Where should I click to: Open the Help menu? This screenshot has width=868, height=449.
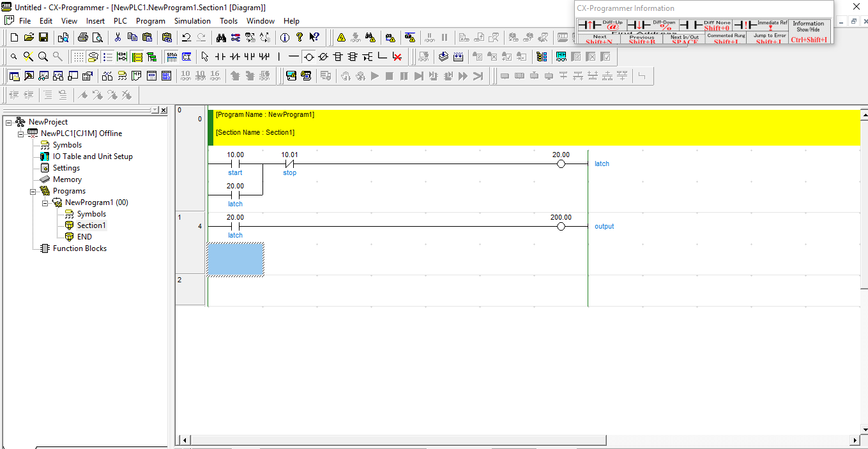click(x=291, y=20)
